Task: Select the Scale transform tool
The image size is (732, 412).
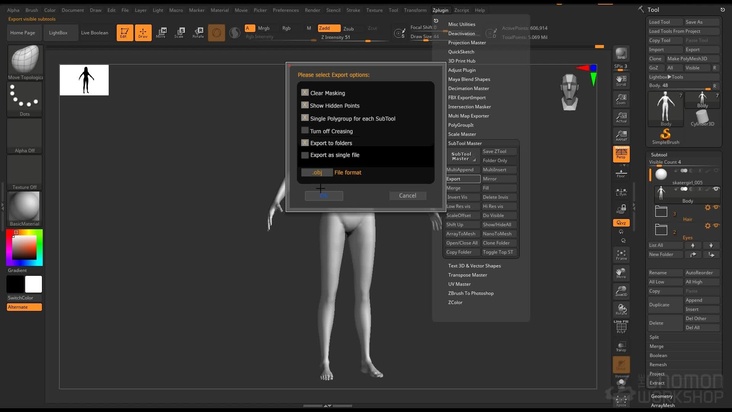Action: tap(180, 33)
